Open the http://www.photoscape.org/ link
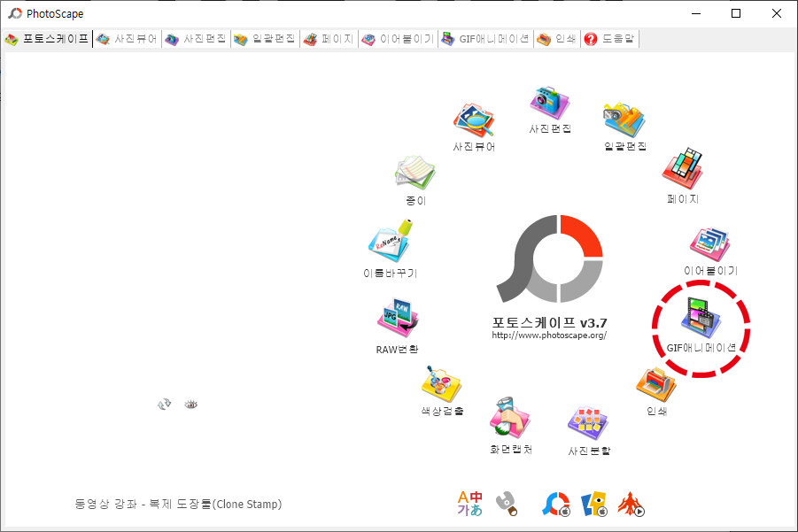798x532 pixels. pos(549,335)
